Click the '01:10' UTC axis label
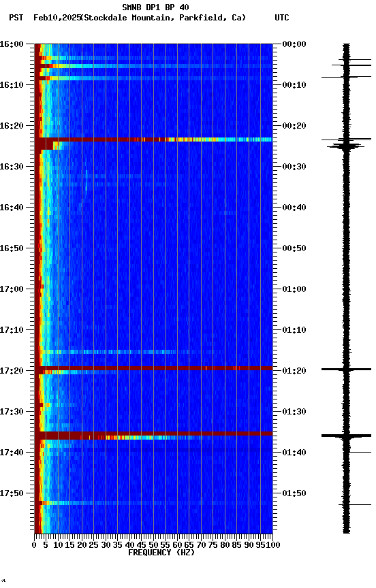Image resolution: width=376 pixels, height=588 pixels. [294, 330]
